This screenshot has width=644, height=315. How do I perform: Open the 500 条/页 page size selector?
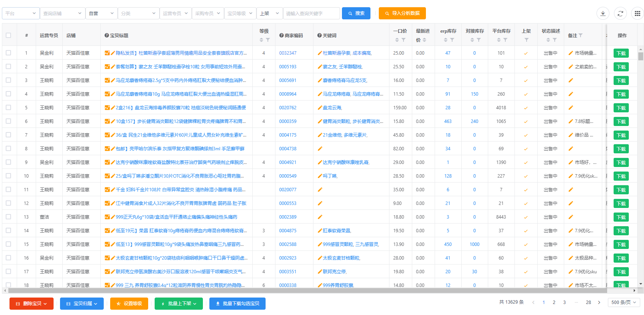(x=624, y=302)
